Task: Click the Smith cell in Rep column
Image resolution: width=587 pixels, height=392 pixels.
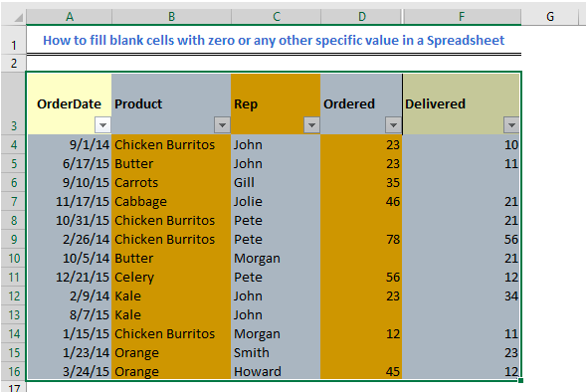Action: pyautogui.click(x=276, y=352)
